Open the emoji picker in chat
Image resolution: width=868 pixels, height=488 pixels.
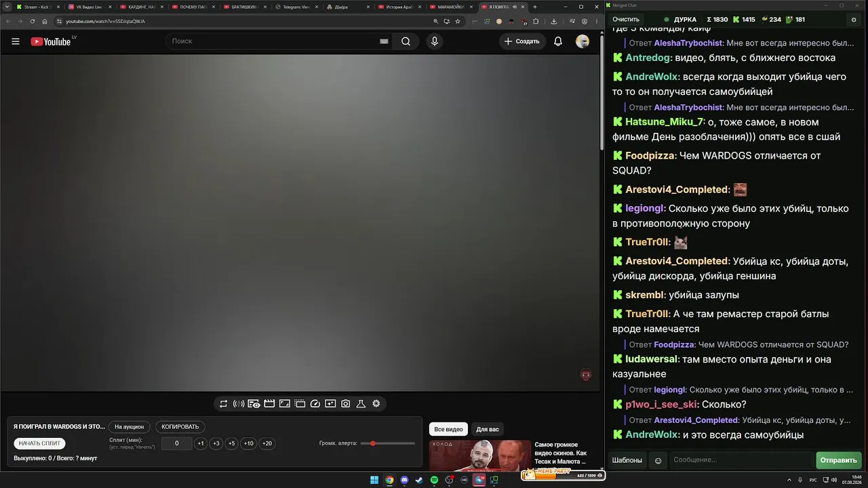pyautogui.click(x=658, y=461)
